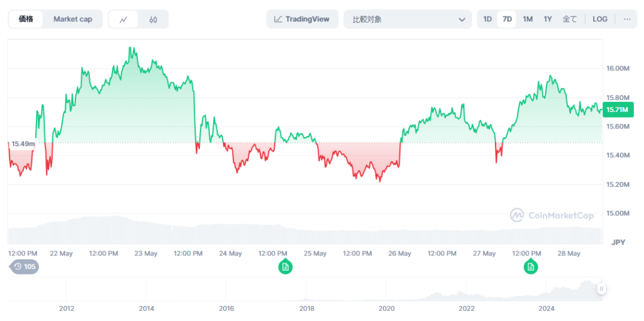Select the 1D time range
Viewport: 644px width, 321px height.
pyautogui.click(x=487, y=19)
